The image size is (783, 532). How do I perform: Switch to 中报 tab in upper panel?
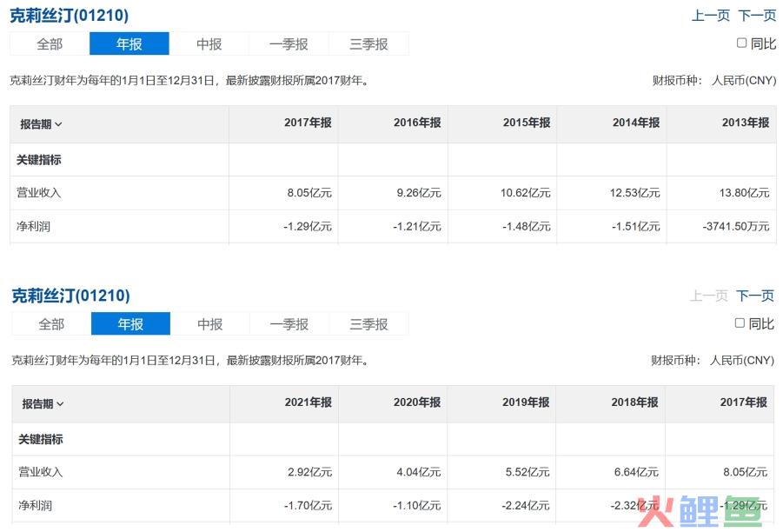pos(209,44)
